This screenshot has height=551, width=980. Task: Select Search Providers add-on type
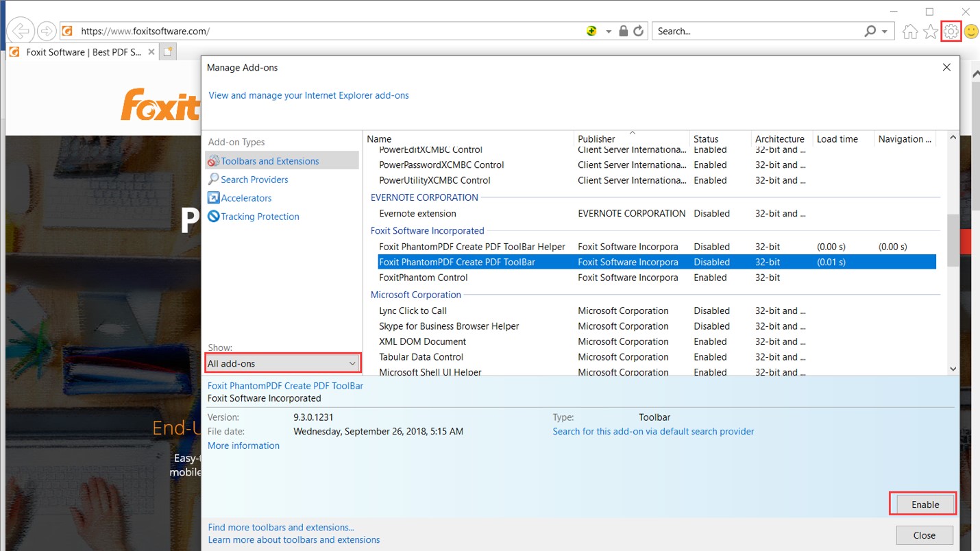(254, 180)
